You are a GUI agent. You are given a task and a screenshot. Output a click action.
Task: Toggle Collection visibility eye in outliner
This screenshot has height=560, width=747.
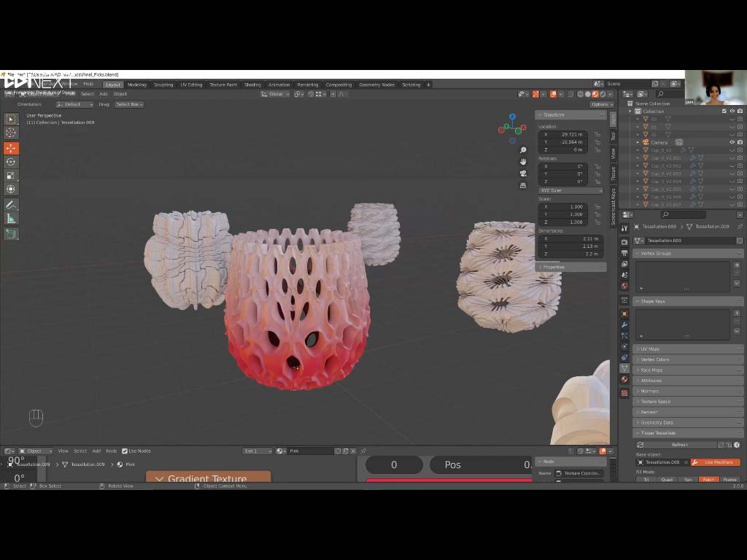click(732, 112)
